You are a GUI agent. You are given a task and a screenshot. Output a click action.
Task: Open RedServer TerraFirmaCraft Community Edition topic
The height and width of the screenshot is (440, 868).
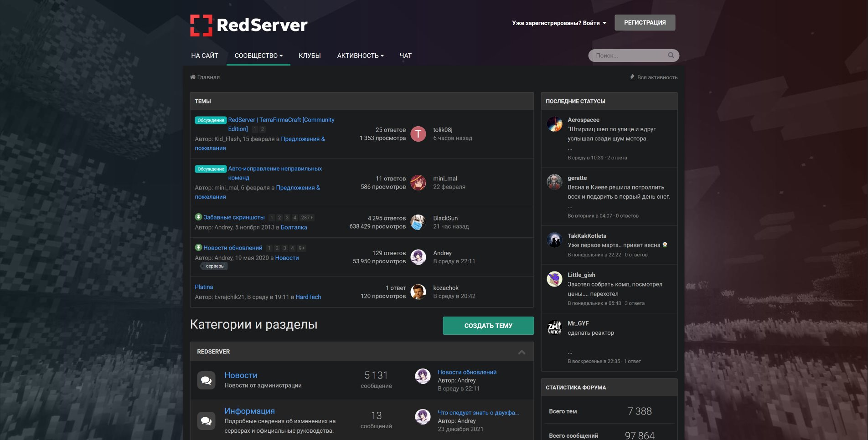pyautogui.click(x=281, y=124)
